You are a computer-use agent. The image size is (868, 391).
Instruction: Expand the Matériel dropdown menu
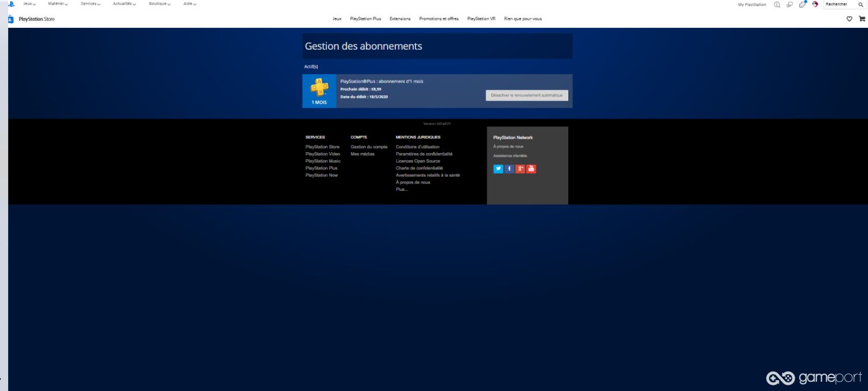pos(58,4)
